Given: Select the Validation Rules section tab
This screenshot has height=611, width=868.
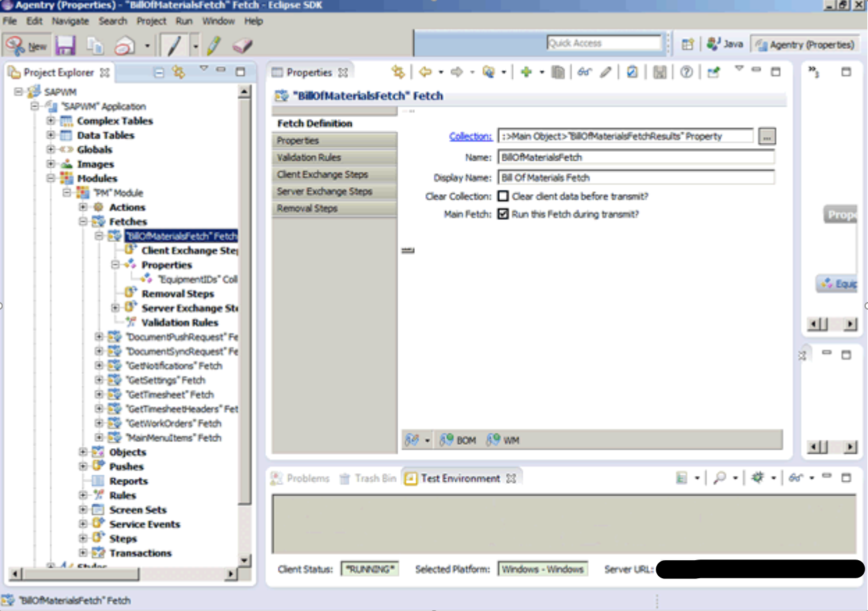Looking at the screenshot, I should (334, 157).
